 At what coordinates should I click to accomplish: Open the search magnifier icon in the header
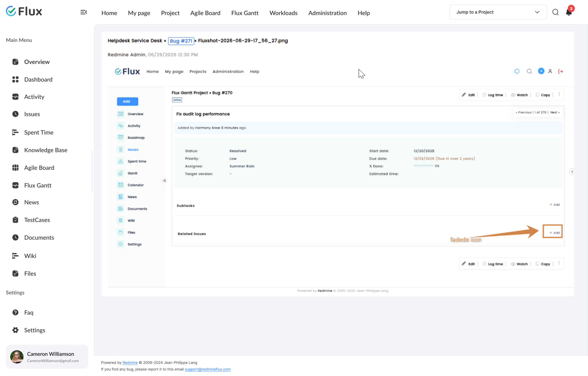pos(555,12)
